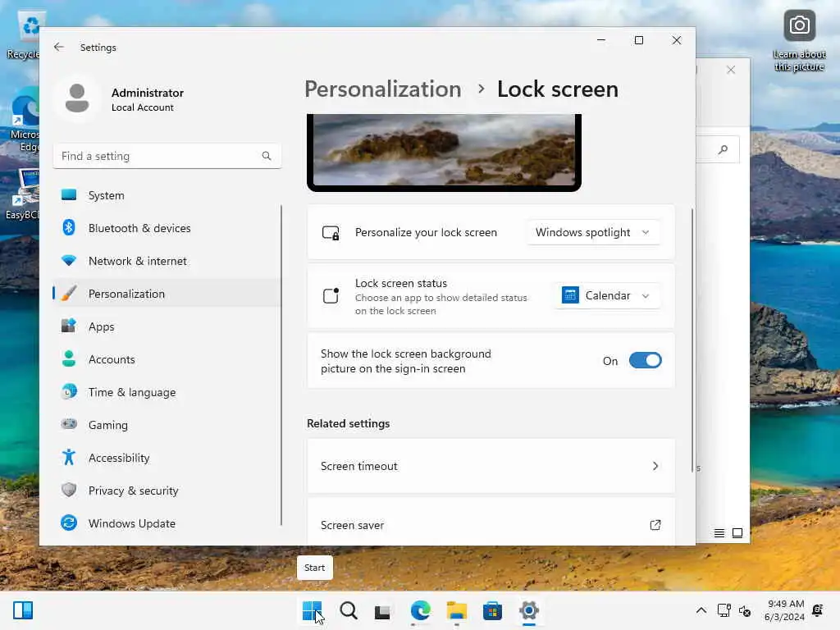Click search icon in background window
The image size is (840, 630).
point(723,149)
